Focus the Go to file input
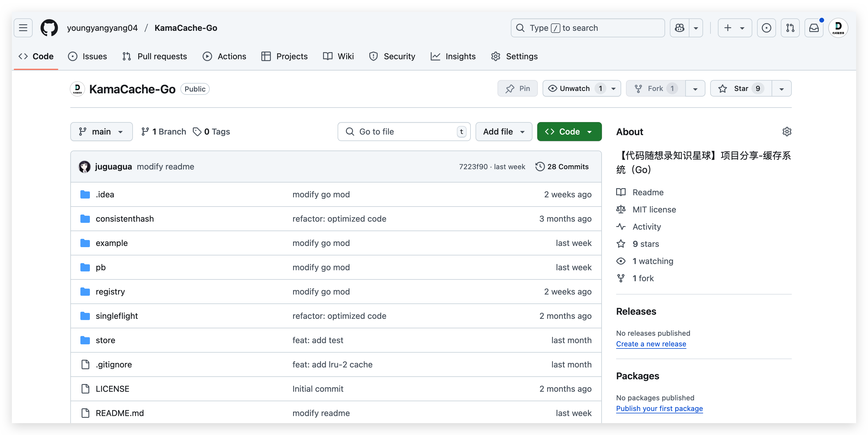 (404, 132)
